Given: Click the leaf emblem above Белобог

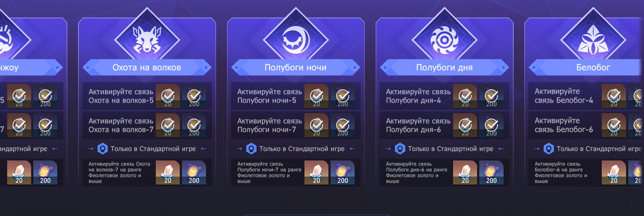Looking at the screenshot, I should tap(593, 40).
